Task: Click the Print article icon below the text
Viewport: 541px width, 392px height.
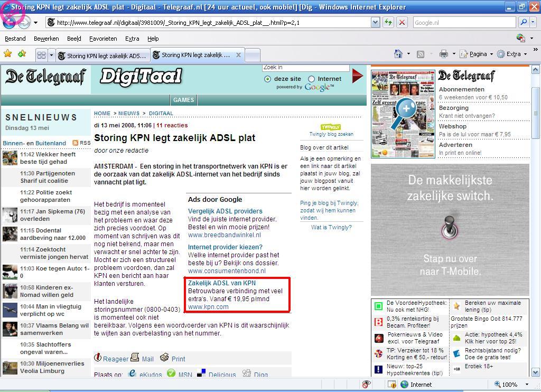Action: [x=164, y=357]
